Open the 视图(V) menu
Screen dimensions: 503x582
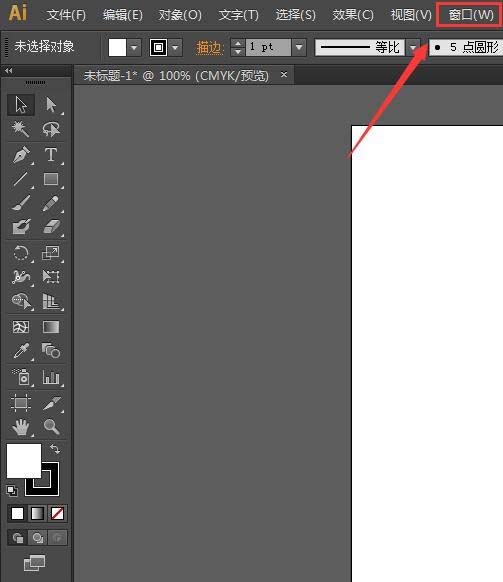411,15
